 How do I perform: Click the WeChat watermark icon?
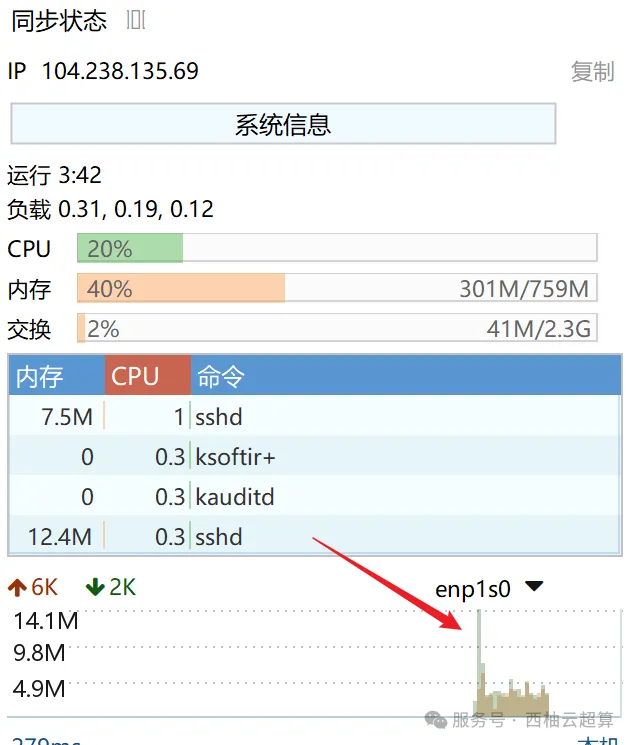pos(436,720)
